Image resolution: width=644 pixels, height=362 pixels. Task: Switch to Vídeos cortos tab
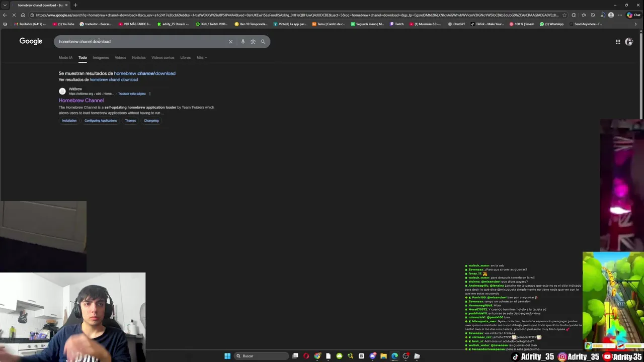163,57
